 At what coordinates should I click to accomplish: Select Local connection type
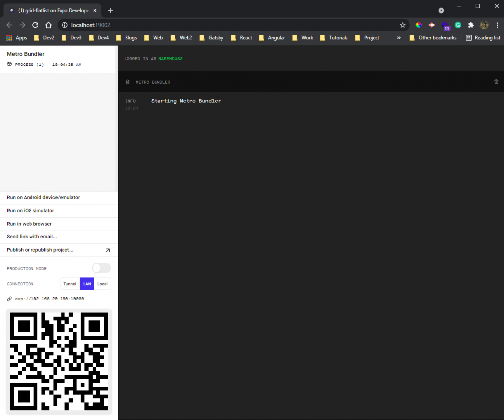(x=102, y=284)
